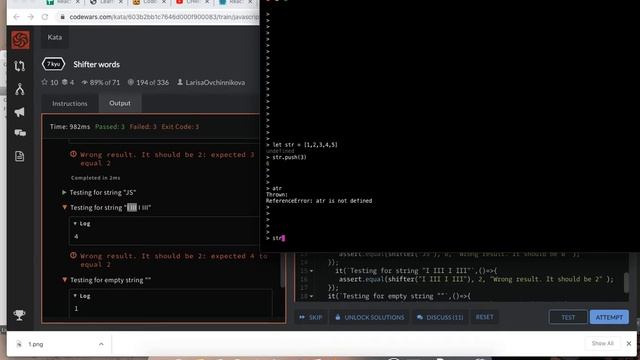Switch to the Kata tab
The image size is (640, 360).
click(x=55, y=37)
